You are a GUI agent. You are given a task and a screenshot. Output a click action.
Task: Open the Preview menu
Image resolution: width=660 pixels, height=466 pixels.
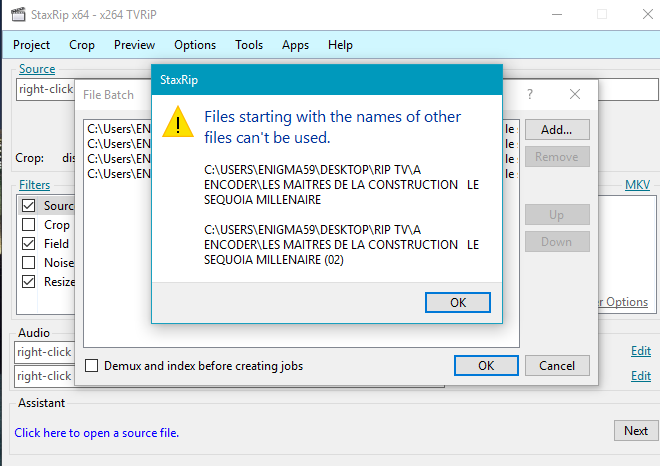click(134, 45)
